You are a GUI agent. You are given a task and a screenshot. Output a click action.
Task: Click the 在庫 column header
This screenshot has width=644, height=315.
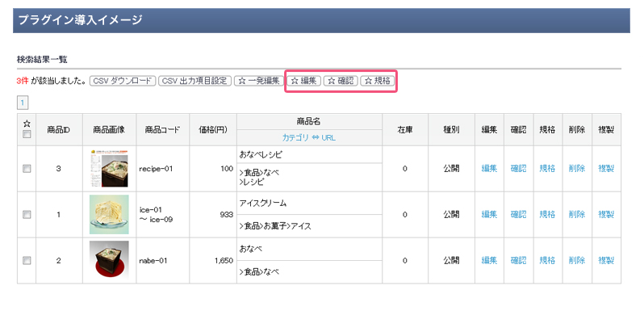tap(405, 130)
